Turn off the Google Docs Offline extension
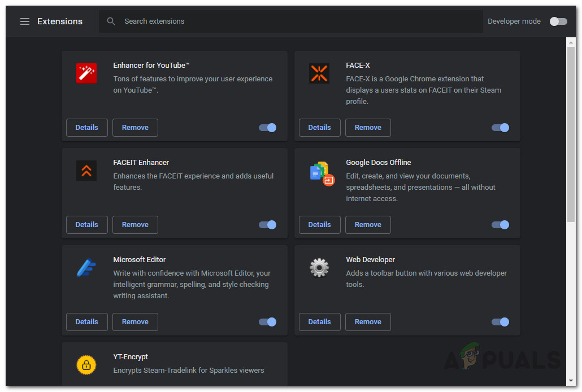 coord(501,225)
